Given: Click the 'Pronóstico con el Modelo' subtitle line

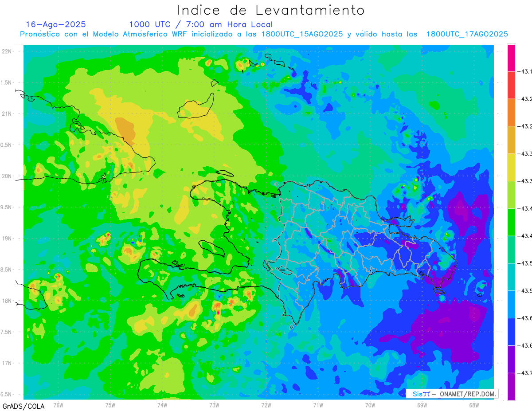Looking at the screenshot, I should pos(264,34).
